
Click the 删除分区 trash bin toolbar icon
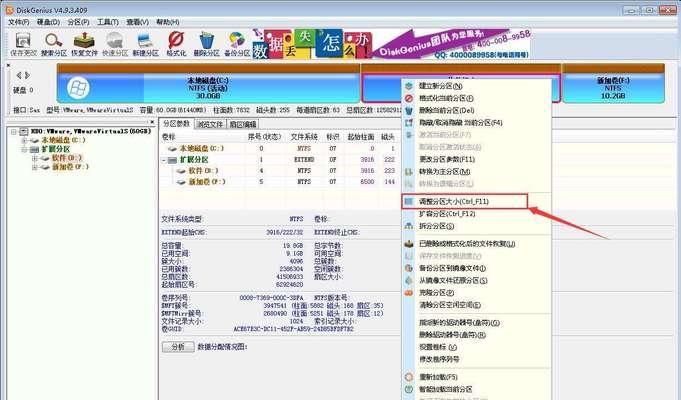(x=206, y=44)
